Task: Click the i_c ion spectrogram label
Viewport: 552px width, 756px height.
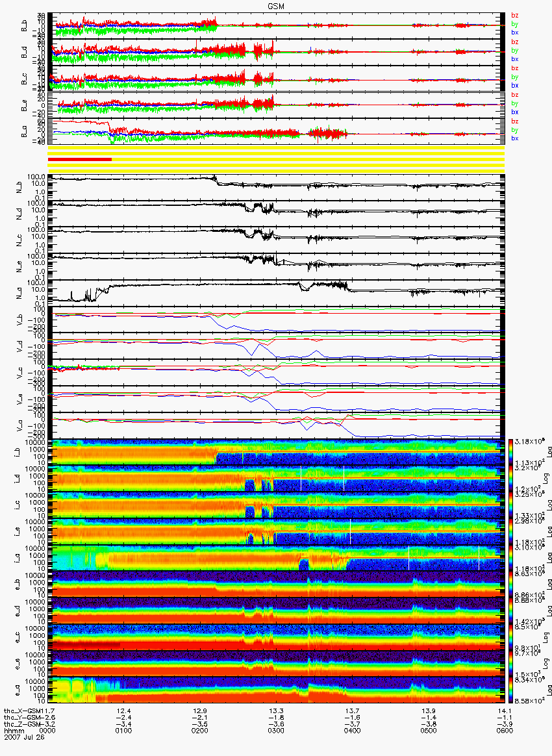Action: tap(16, 505)
